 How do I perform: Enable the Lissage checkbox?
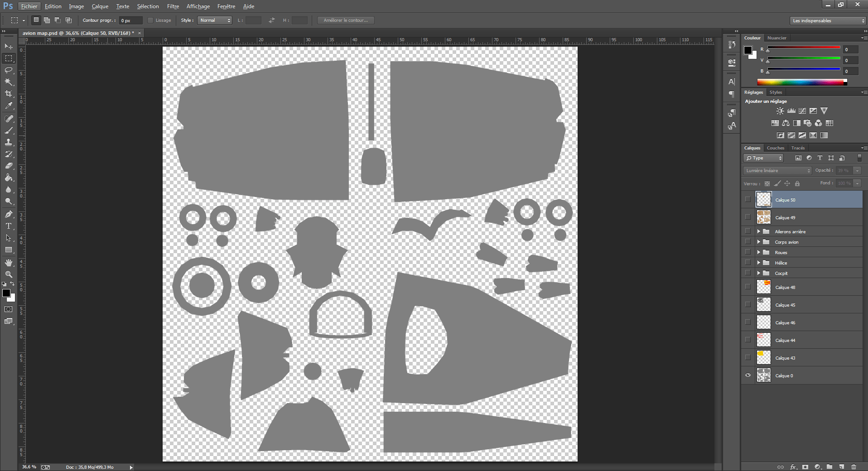[x=150, y=20]
